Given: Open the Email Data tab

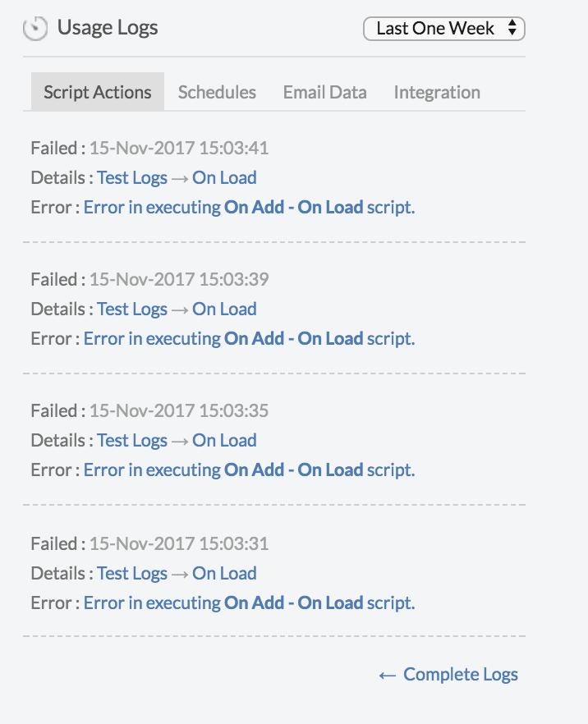Looking at the screenshot, I should click(324, 92).
